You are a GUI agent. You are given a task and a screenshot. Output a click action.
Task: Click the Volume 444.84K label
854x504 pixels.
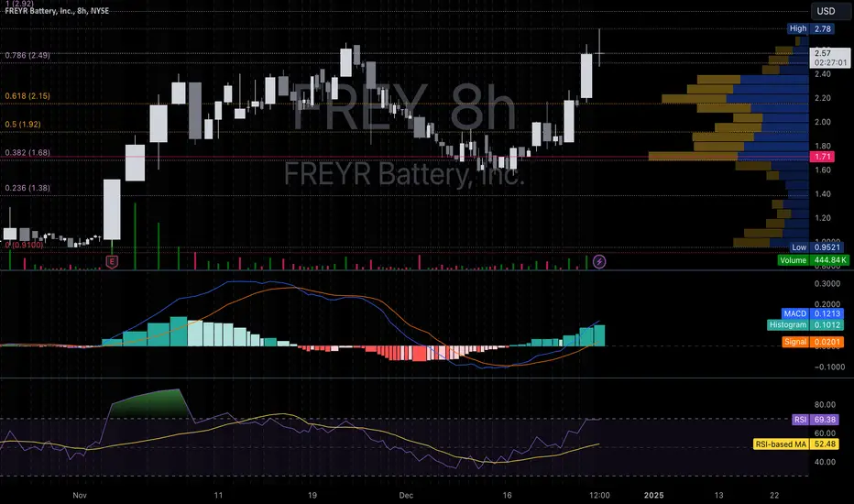[813, 260]
